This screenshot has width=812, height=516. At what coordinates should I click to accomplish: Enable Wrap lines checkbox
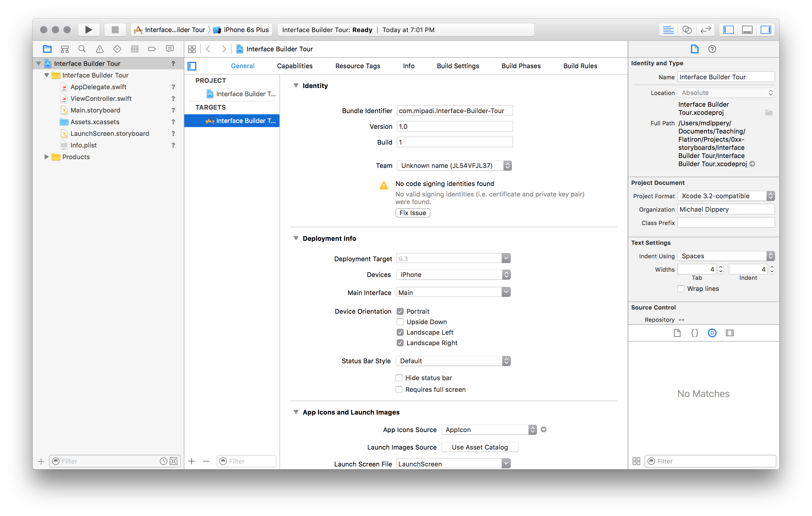pos(681,289)
